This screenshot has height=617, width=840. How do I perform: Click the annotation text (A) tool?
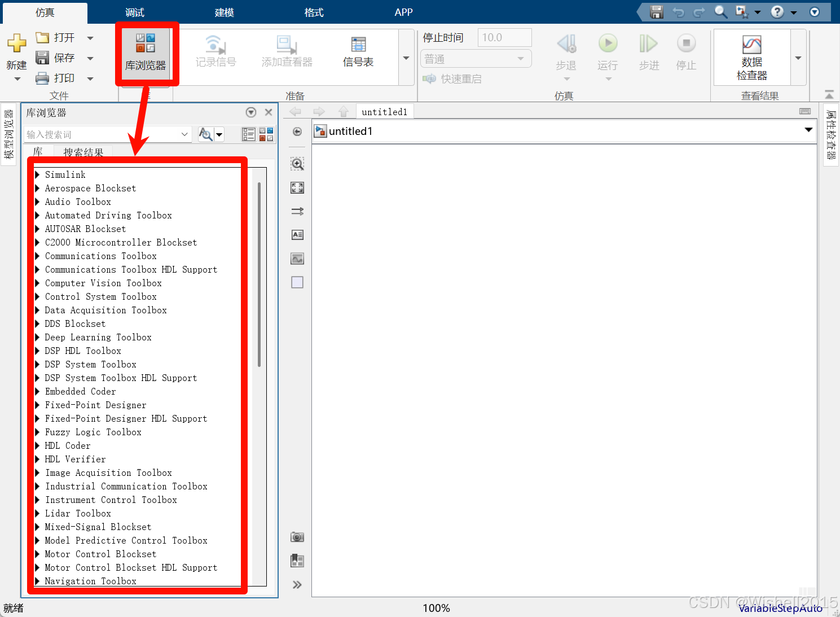[x=297, y=235]
